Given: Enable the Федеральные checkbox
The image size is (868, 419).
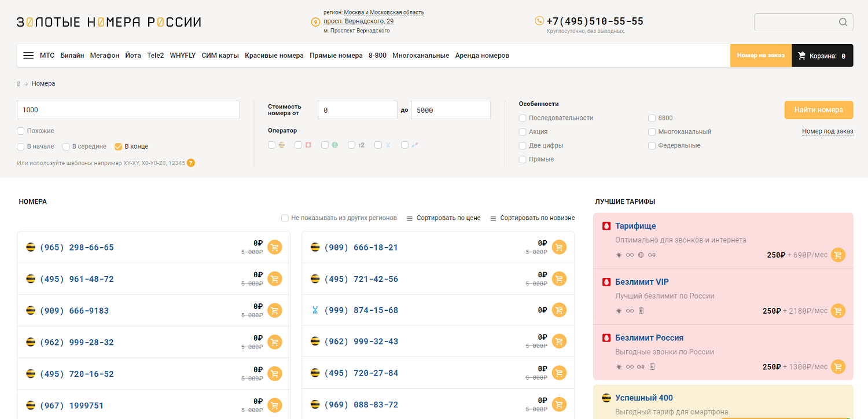Looking at the screenshot, I should coord(652,145).
